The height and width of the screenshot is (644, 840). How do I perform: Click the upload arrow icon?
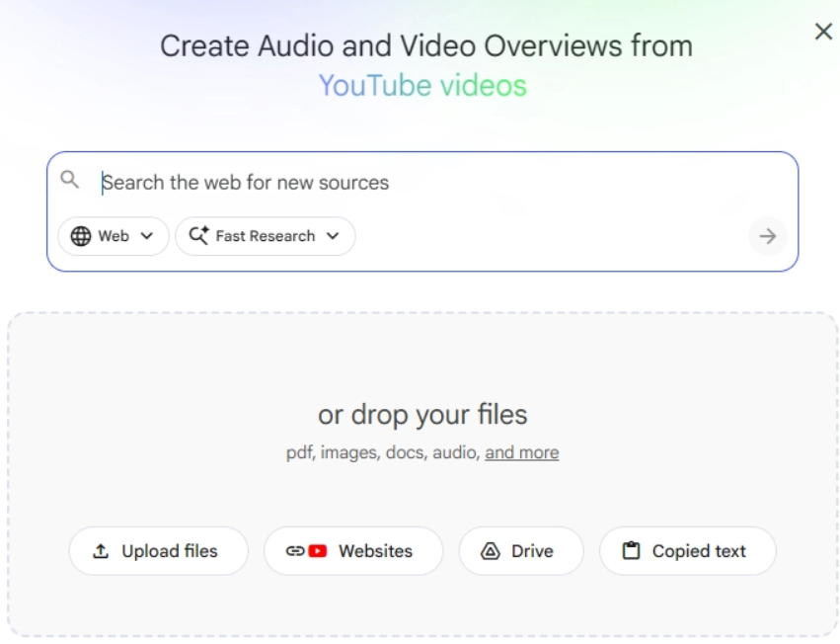tap(101, 551)
